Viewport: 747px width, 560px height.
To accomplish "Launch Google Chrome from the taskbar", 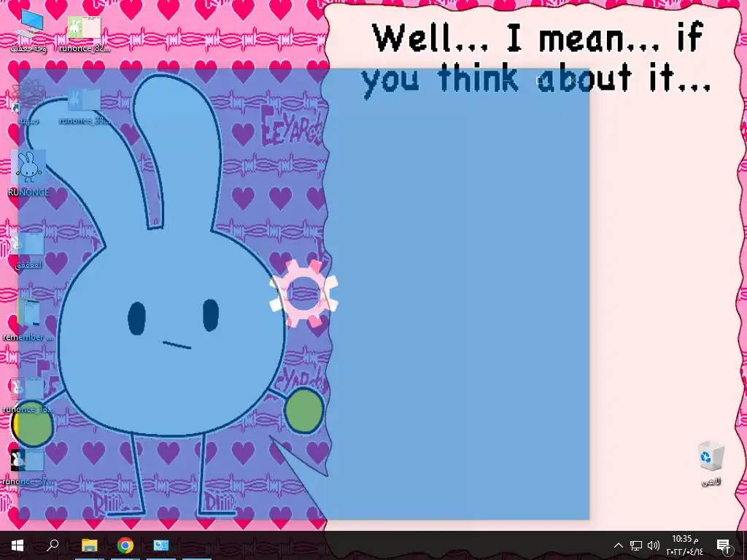I will pos(125,545).
